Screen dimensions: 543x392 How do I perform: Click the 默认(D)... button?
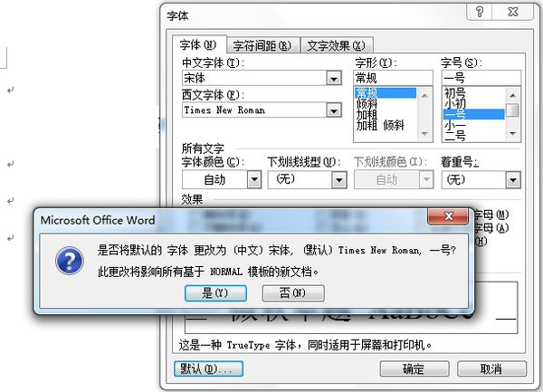click(x=208, y=368)
